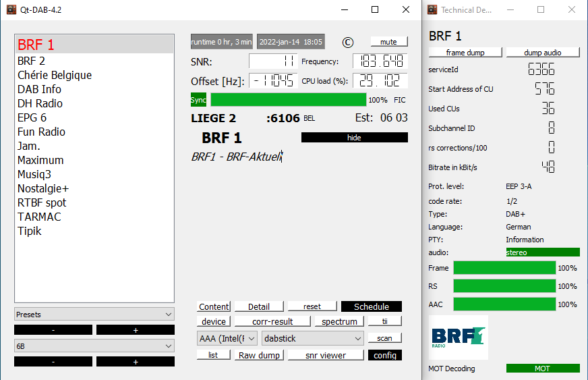The image size is (588, 380).
Task: Click the Offset Hz value display
Action: click(273, 81)
